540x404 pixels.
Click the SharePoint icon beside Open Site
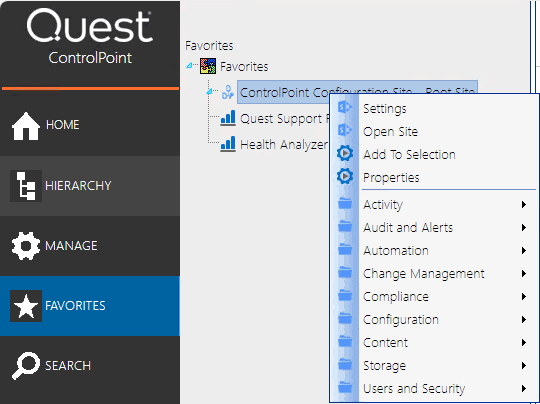pyautogui.click(x=345, y=130)
